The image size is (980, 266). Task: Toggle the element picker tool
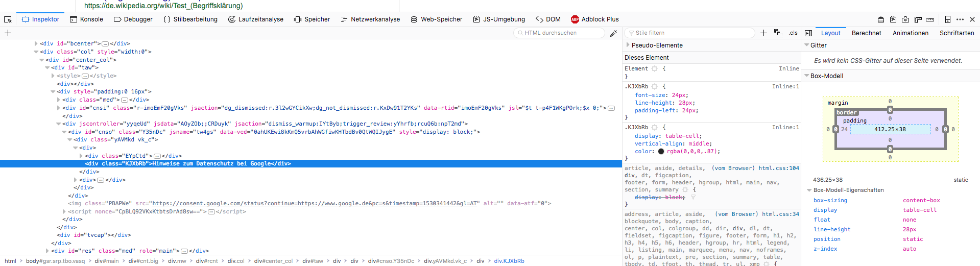pos(8,19)
